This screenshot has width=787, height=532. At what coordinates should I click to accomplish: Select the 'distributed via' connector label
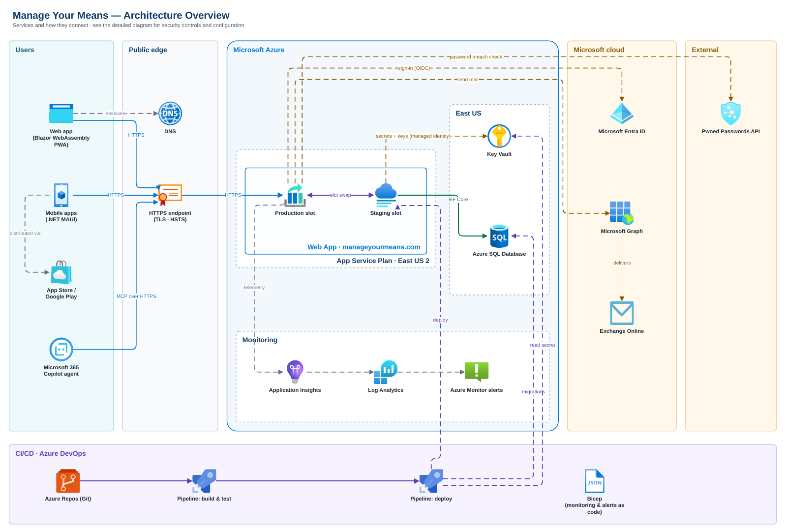point(25,234)
